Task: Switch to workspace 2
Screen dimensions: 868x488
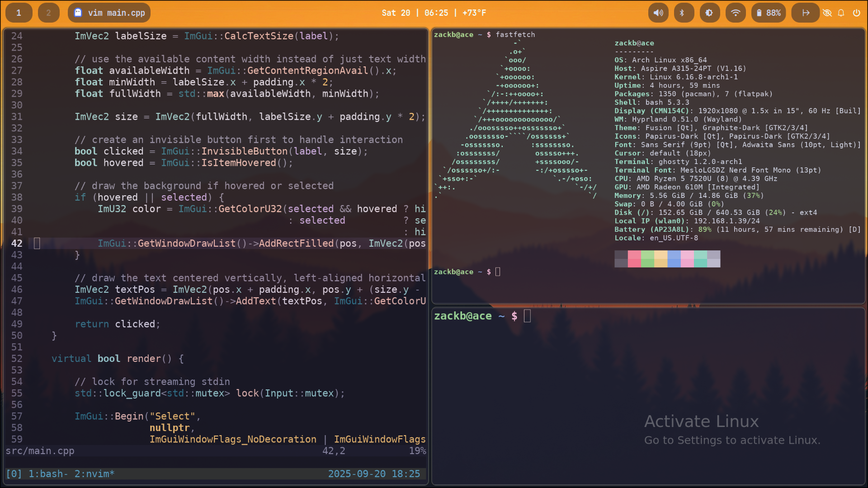Action: click(48, 13)
